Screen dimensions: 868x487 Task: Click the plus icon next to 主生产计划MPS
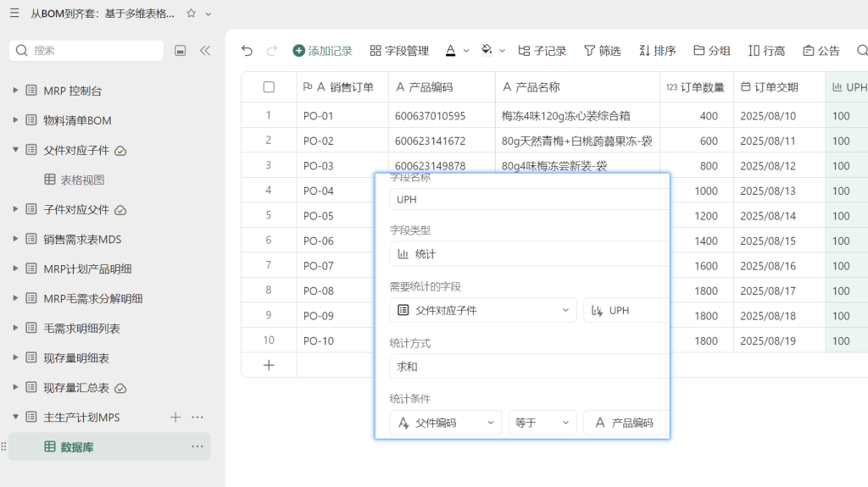tap(175, 418)
